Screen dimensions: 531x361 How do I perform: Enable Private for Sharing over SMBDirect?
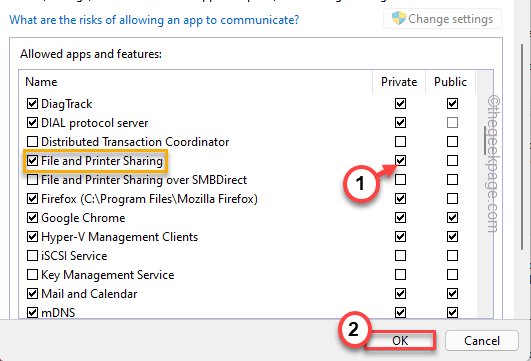[x=400, y=179]
